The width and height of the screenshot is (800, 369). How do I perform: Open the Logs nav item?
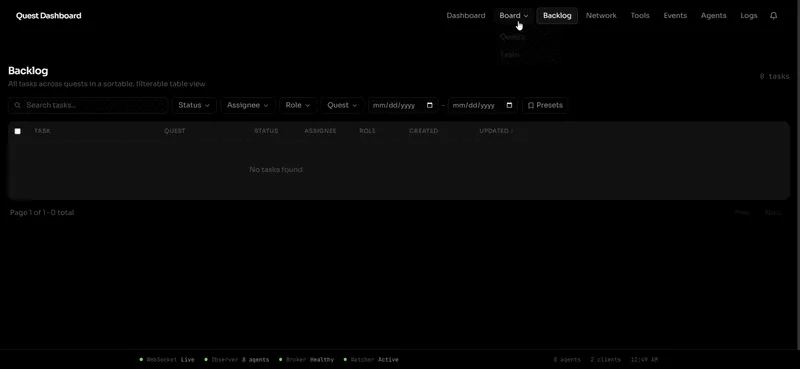click(748, 16)
